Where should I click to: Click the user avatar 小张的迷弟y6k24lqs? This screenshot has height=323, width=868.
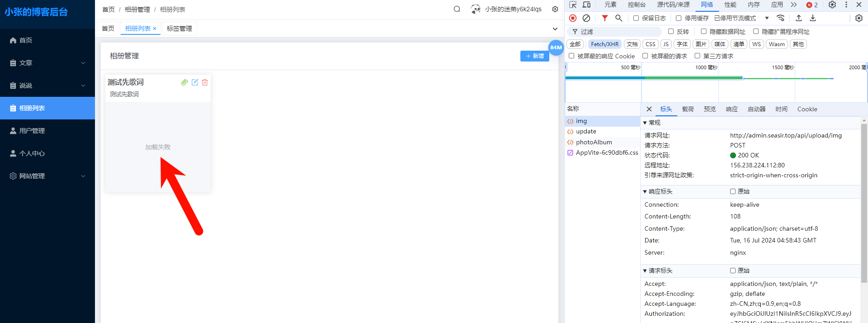click(x=476, y=9)
